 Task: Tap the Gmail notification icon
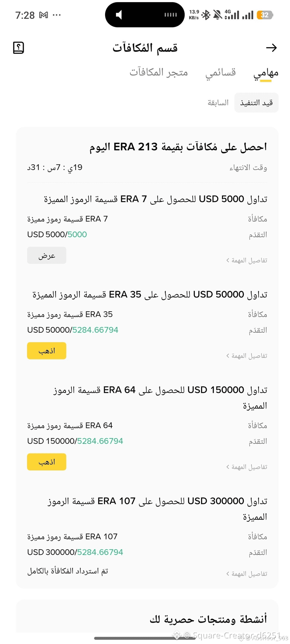(43, 15)
